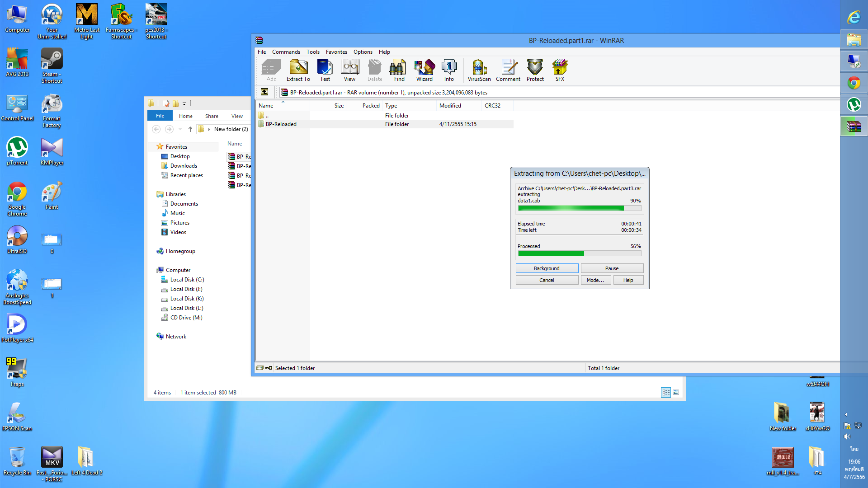This screenshot has height=488, width=868.
Task: Click the Test archive icon
Action: click(x=325, y=70)
